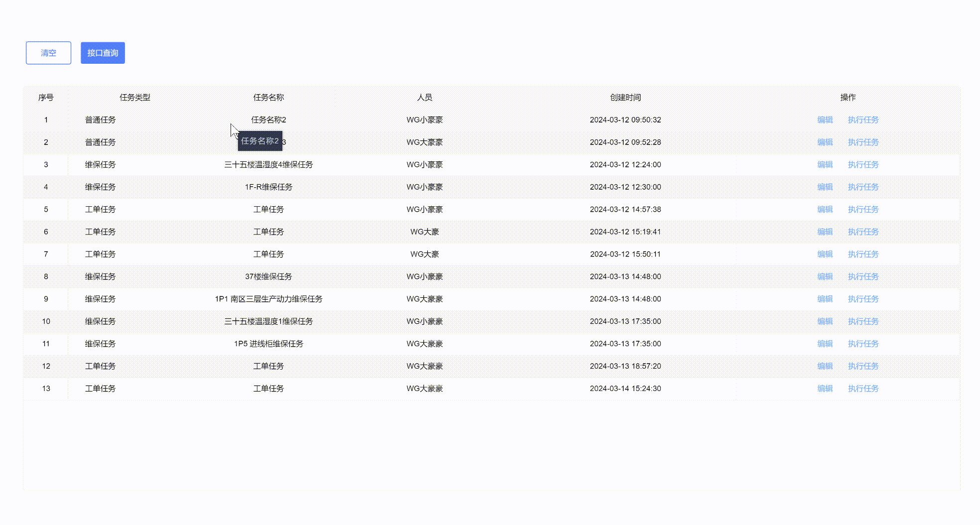Viewport: 980px width, 525px height.
Task: Execute the 1P1 南区三层生产动力维保任务
Action: tap(863, 299)
